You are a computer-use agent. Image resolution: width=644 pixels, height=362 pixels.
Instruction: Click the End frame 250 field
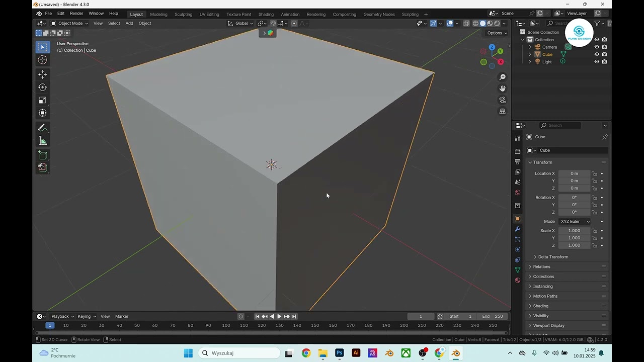[493, 316]
